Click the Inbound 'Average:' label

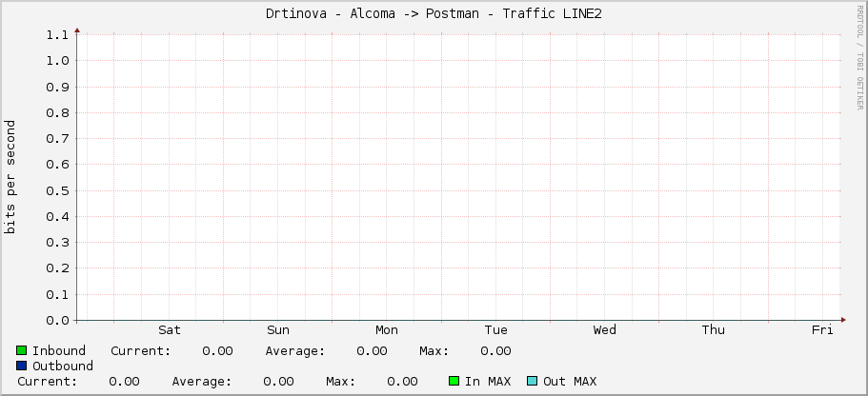pos(295,350)
